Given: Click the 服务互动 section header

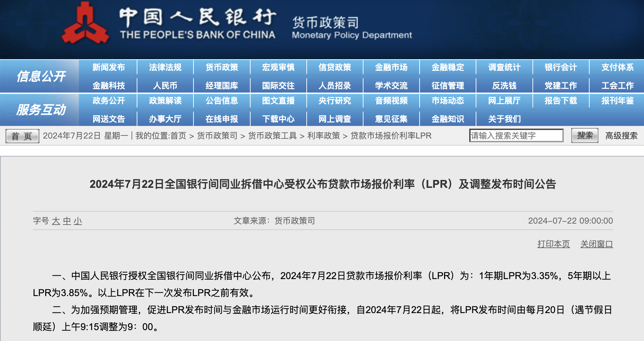Looking at the screenshot, I should click(x=41, y=110).
